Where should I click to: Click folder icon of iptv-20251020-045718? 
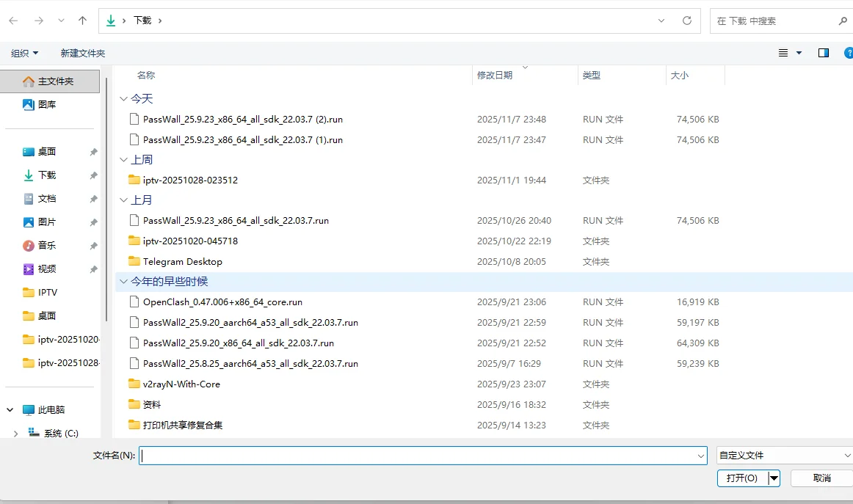[x=134, y=241]
